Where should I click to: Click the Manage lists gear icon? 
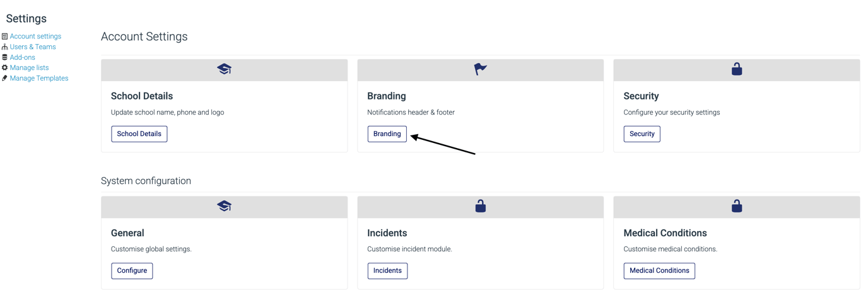4,67
